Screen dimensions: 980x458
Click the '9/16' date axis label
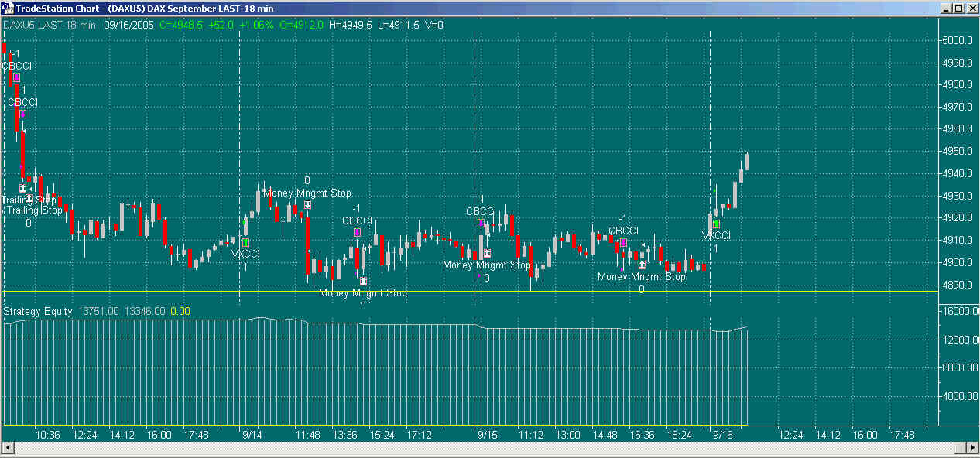click(x=723, y=436)
